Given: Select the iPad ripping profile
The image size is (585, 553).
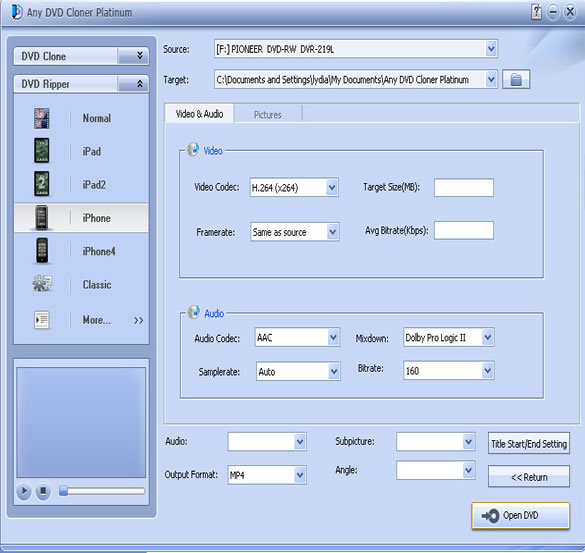Looking at the screenshot, I should [81, 151].
